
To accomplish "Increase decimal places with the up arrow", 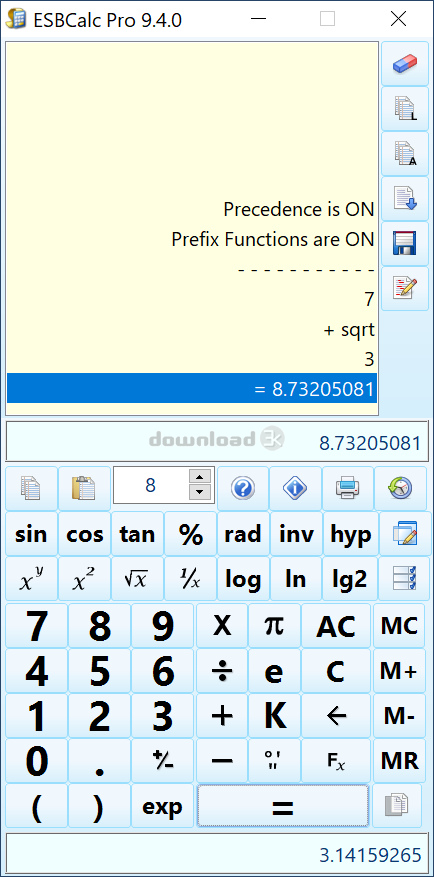I will tap(201, 477).
